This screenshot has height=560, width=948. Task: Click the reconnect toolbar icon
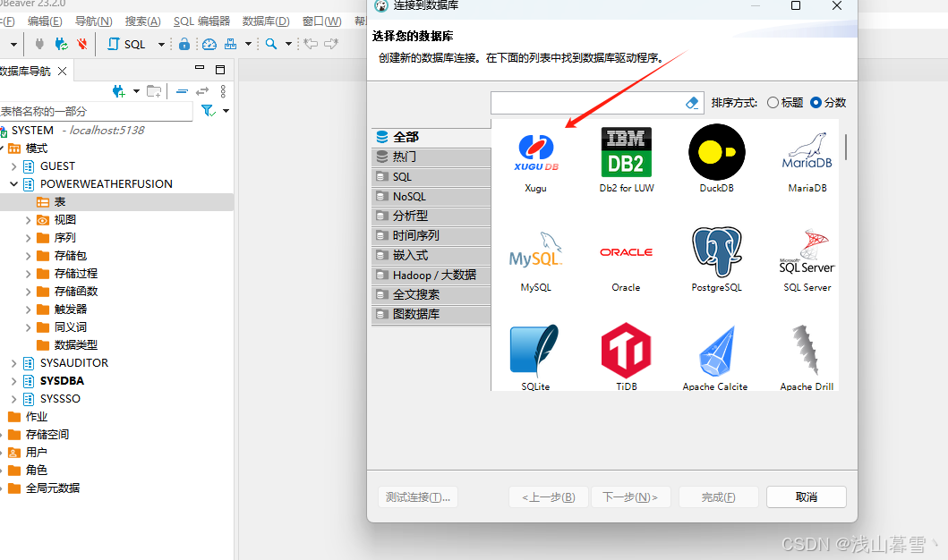coord(61,44)
